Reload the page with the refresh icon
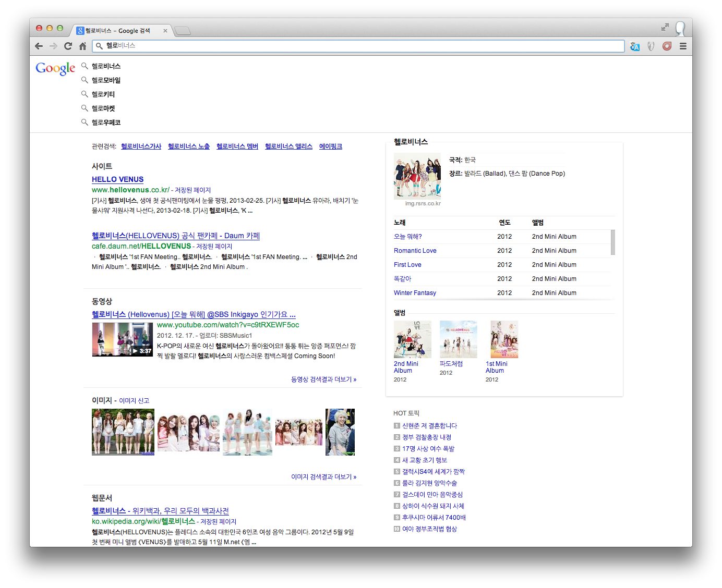 68,46
